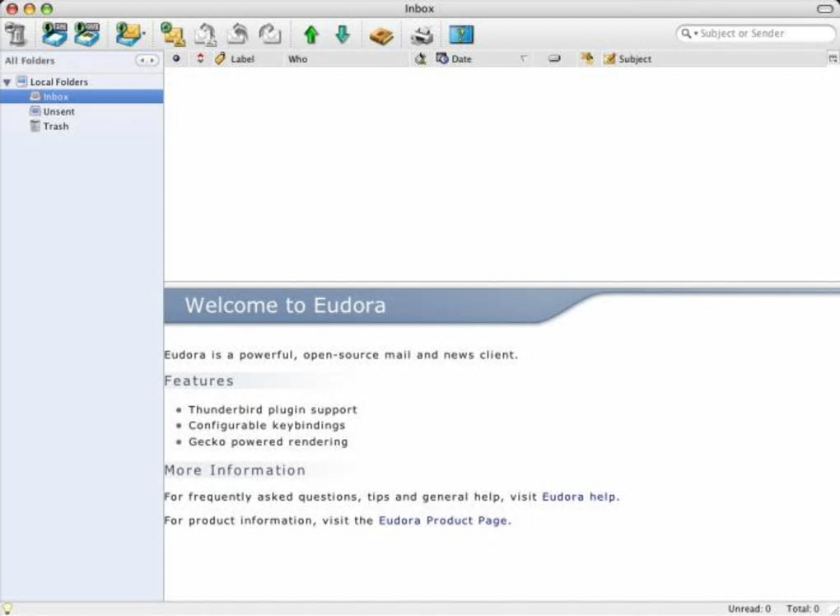Click the Thunderbird plugin support bullet

[272, 410]
